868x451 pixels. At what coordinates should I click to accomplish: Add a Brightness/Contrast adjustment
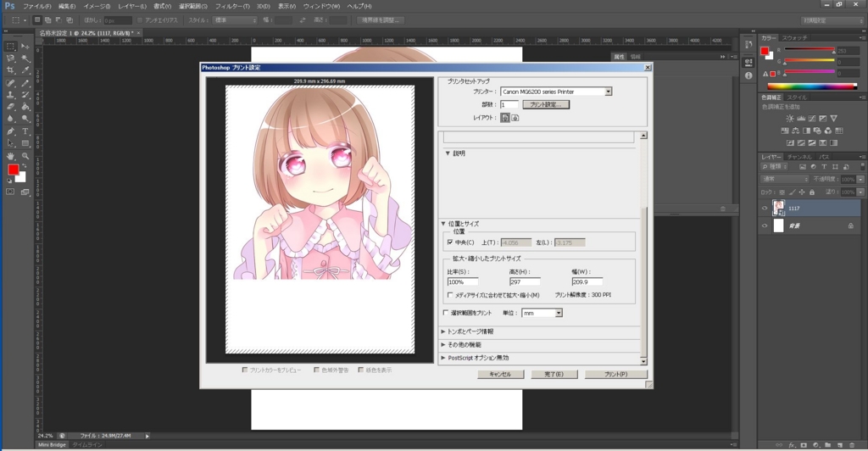tap(789, 119)
